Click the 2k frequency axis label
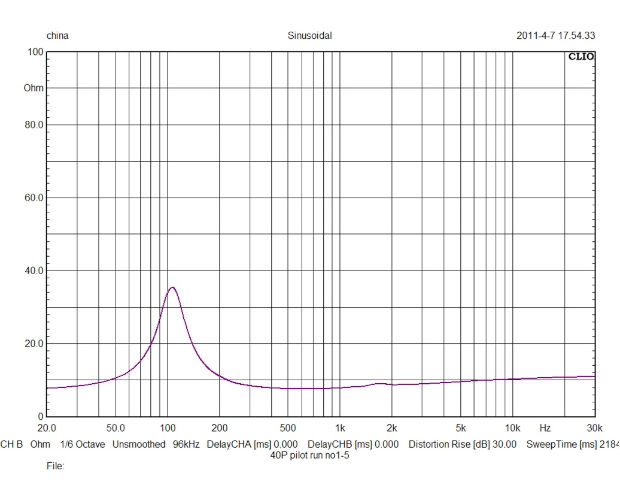This screenshot has height=500, width=620. (x=392, y=428)
